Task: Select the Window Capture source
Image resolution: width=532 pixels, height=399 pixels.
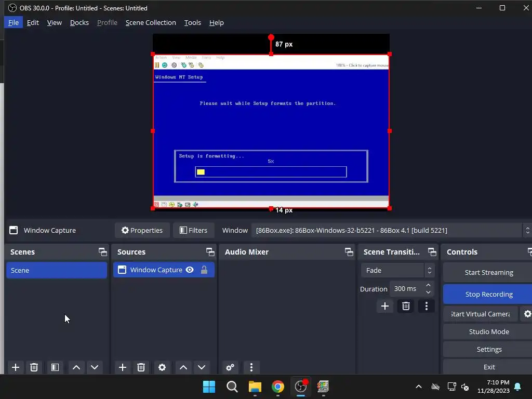Action: pos(164,270)
